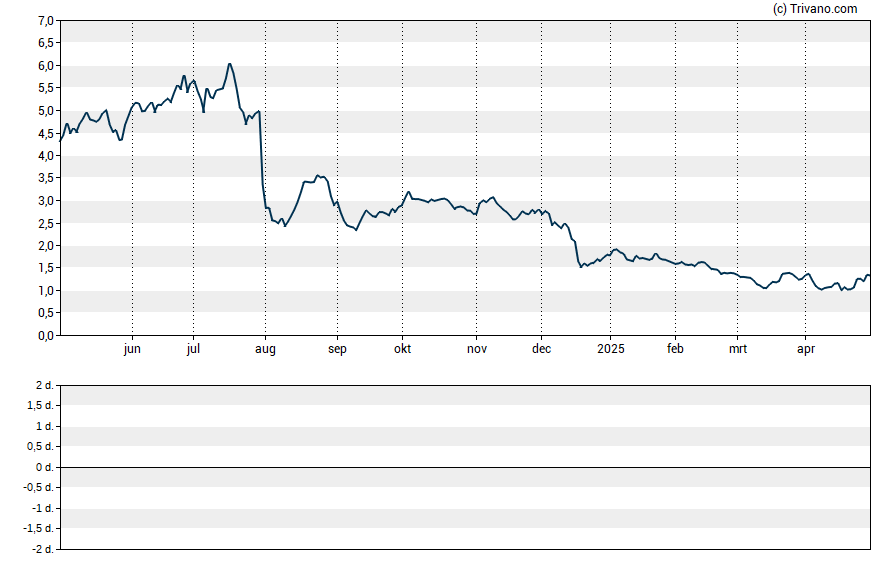Click the price line's final point in April
Viewport: 888px width, 565px height.
coord(869,276)
